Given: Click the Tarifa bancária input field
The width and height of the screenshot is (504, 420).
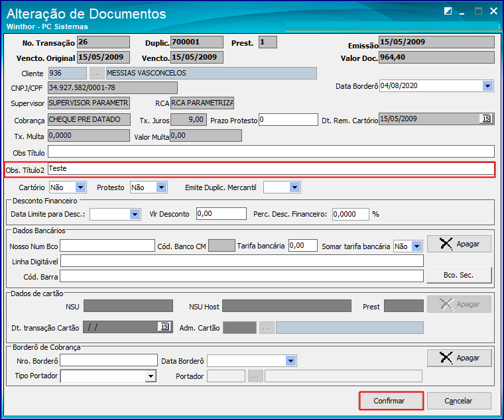Looking at the screenshot, I should 303,246.
